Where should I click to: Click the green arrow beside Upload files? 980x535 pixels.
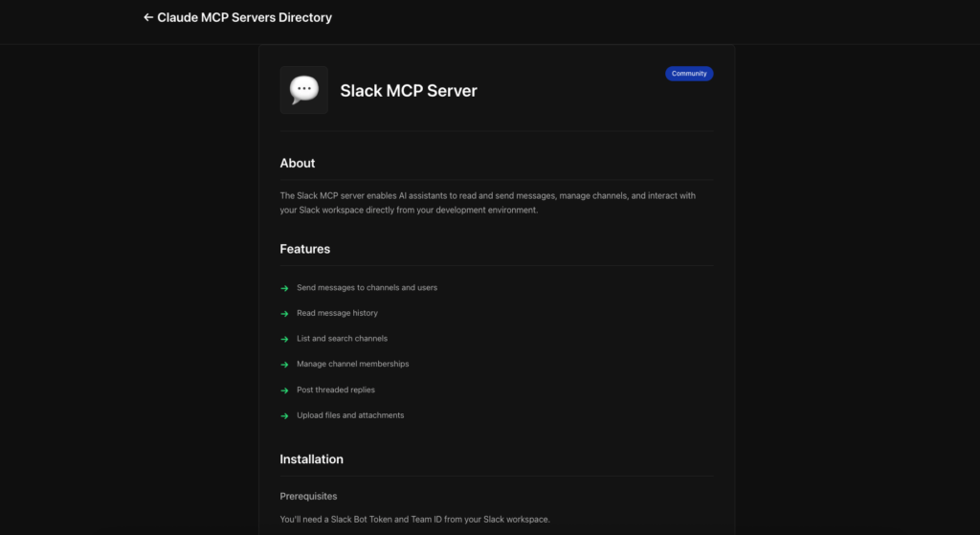click(x=284, y=415)
